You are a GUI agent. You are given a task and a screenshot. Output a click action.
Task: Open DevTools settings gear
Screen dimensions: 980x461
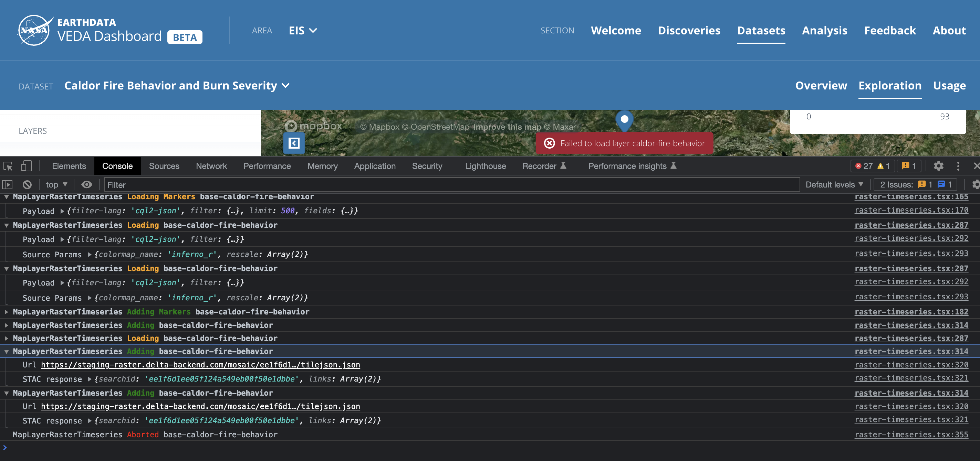coord(939,166)
